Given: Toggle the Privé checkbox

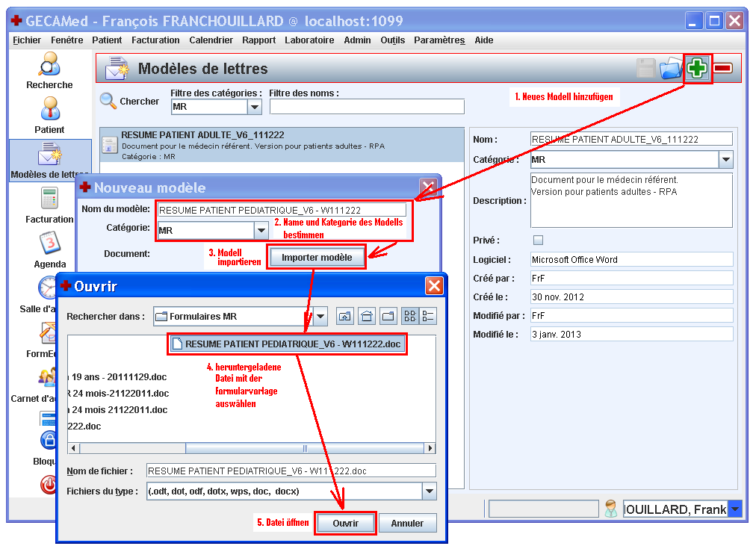Looking at the screenshot, I should pyautogui.click(x=538, y=241).
